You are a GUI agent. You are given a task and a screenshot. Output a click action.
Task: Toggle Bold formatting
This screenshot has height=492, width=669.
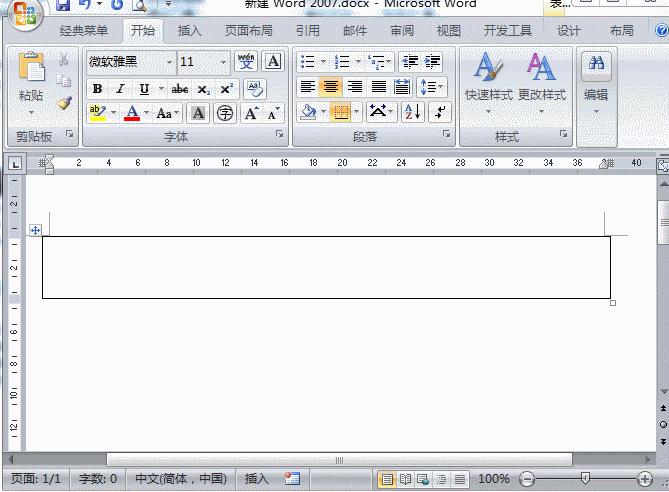tap(98, 89)
